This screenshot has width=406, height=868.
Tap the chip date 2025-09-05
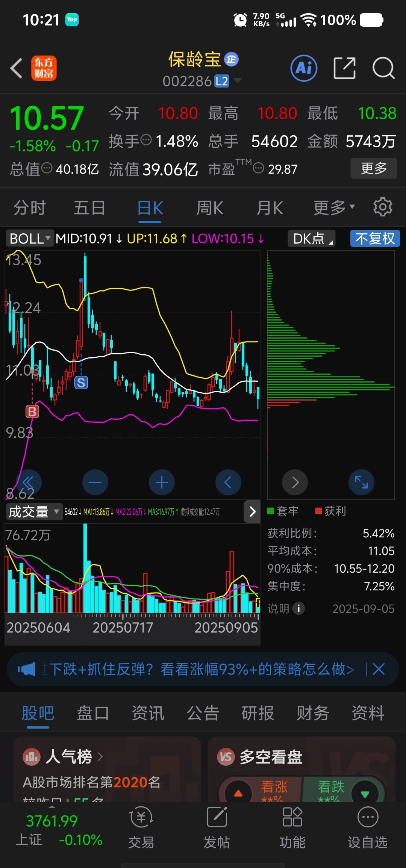point(364,609)
